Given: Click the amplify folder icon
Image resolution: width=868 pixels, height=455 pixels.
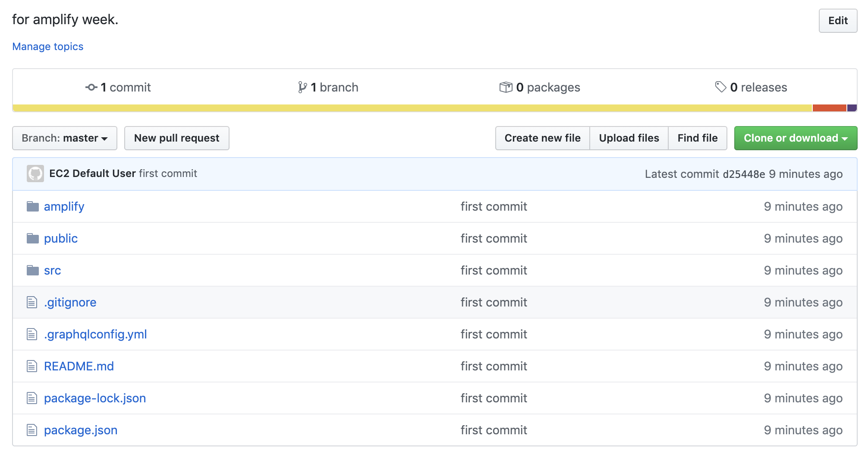Looking at the screenshot, I should 33,206.
